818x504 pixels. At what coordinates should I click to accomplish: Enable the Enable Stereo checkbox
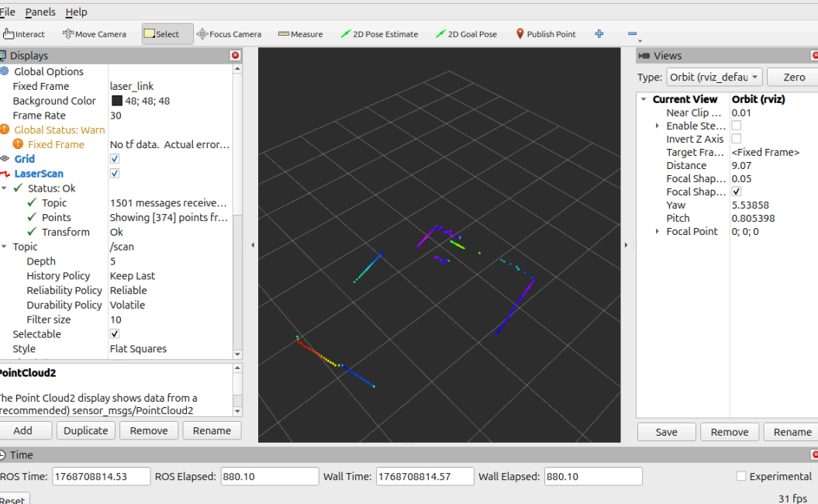pyautogui.click(x=736, y=126)
